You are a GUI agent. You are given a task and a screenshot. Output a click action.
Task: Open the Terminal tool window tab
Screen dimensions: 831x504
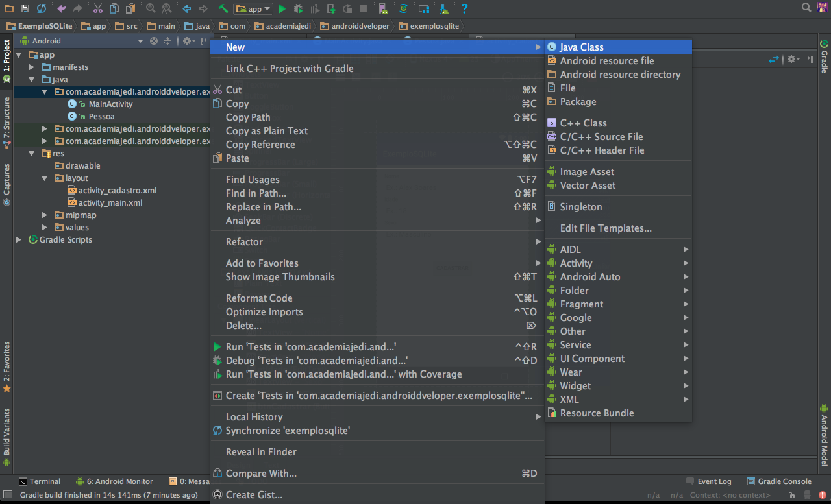point(40,481)
